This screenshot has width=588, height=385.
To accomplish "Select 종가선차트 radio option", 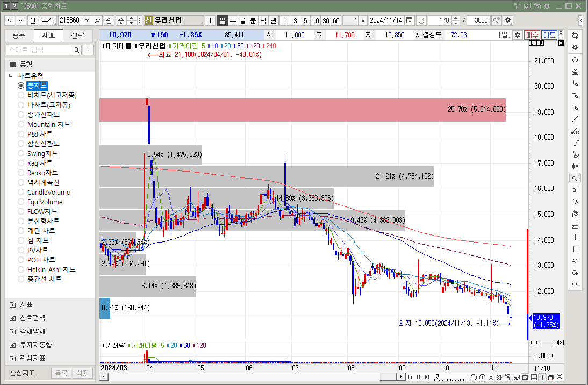I will pos(21,115).
